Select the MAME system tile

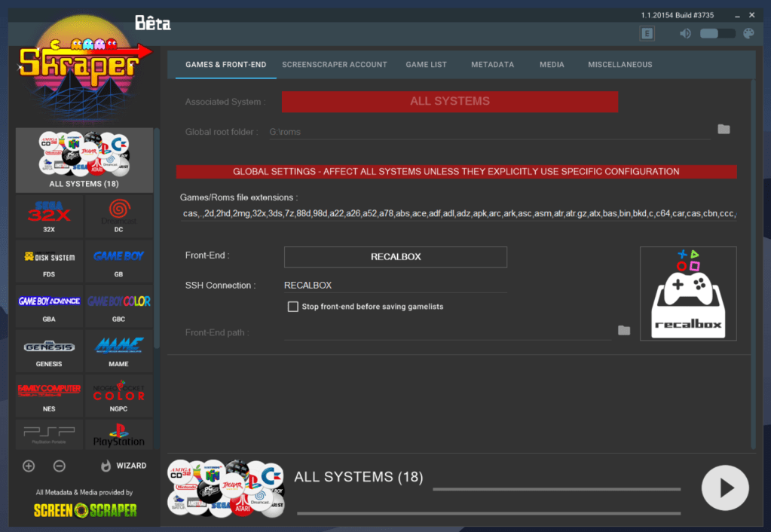click(x=118, y=350)
